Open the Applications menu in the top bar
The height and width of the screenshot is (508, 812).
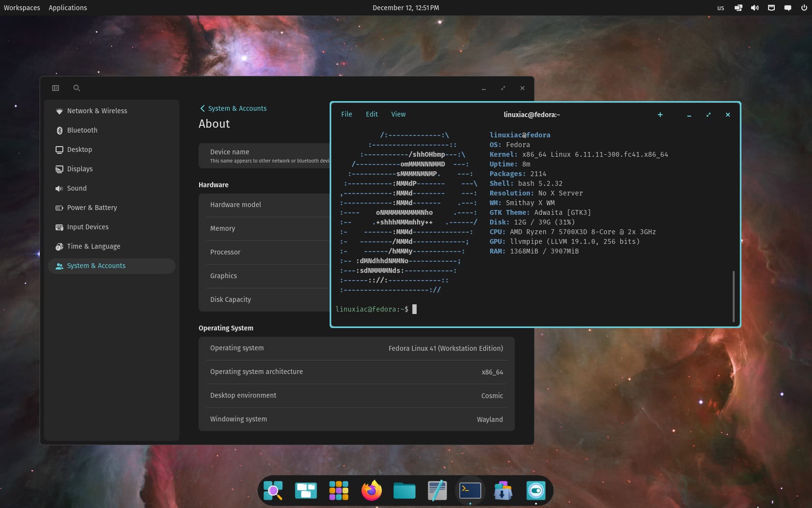click(x=67, y=7)
